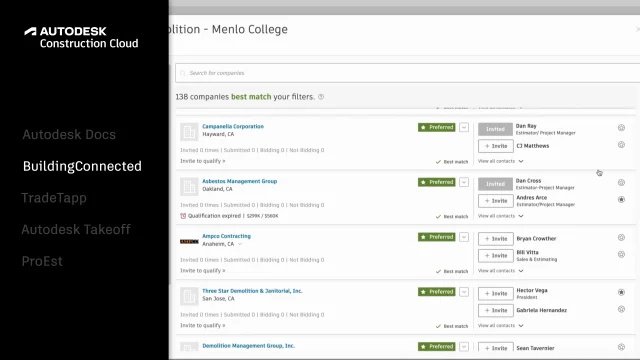640x360 pixels.
Task: Invite Gabriela Hernandez to bid
Action: pyautogui.click(x=496, y=310)
